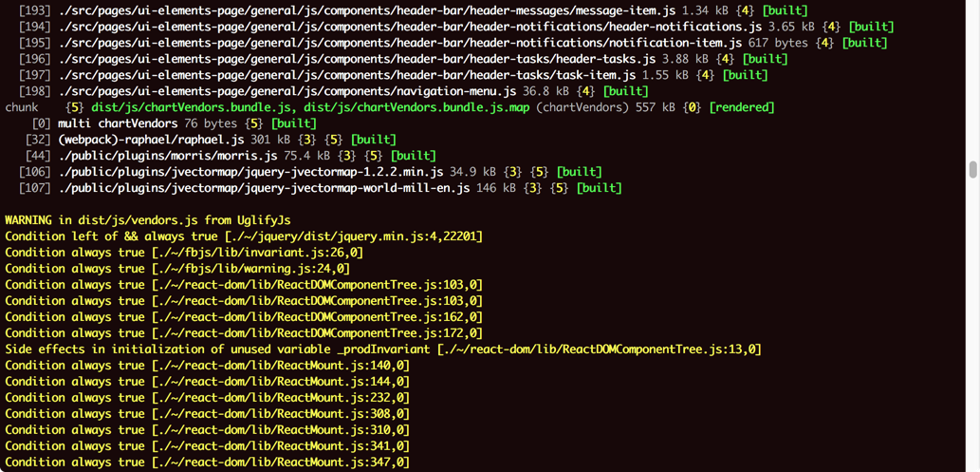
Task: Click the fbjs/lib/warning.js:24,0 warning line
Action: pyautogui.click(x=176, y=269)
